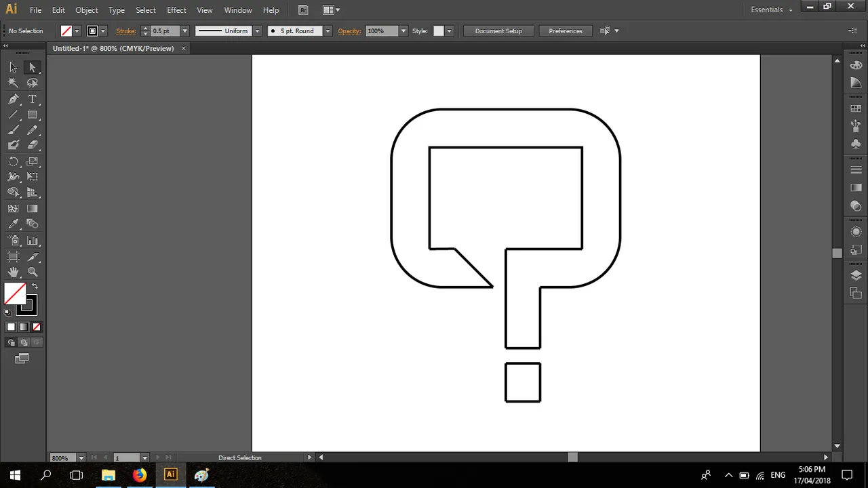The width and height of the screenshot is (868, 488).
Task: Click the Fill color swatch in toolbox
Action: 15,293
